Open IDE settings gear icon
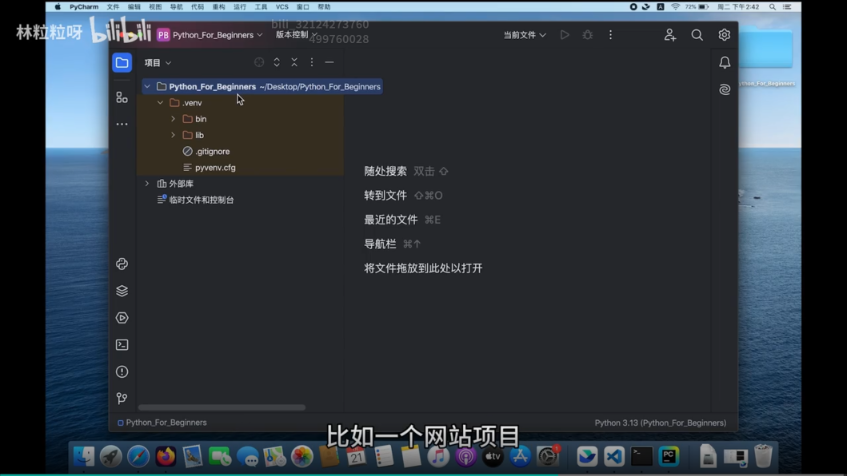 click(724, 35)
